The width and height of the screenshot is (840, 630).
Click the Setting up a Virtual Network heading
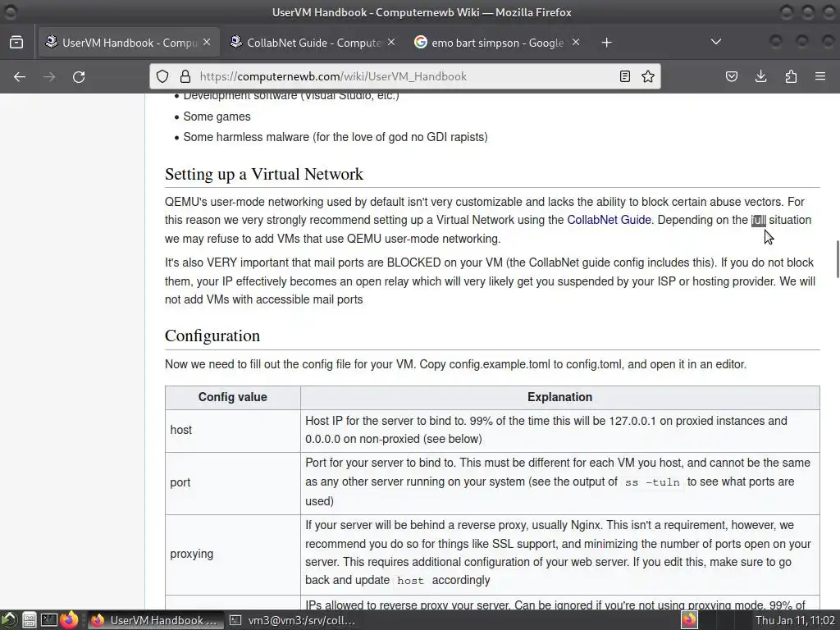point(264,174)
